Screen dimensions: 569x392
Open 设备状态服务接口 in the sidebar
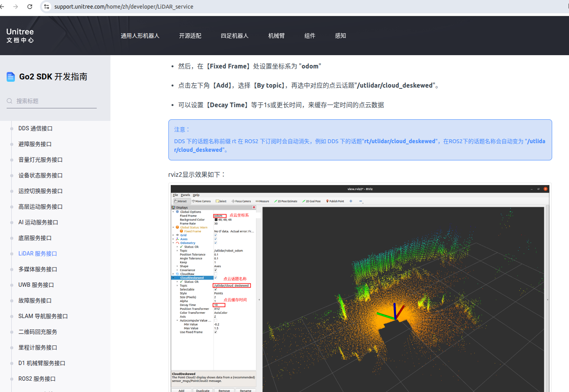click(x=40, y=175)
